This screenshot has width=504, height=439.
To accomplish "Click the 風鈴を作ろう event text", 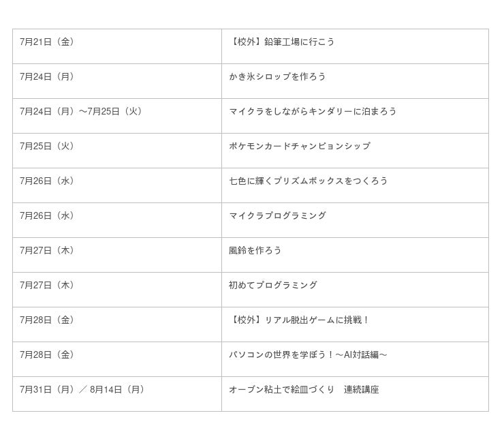I will 255,251.
